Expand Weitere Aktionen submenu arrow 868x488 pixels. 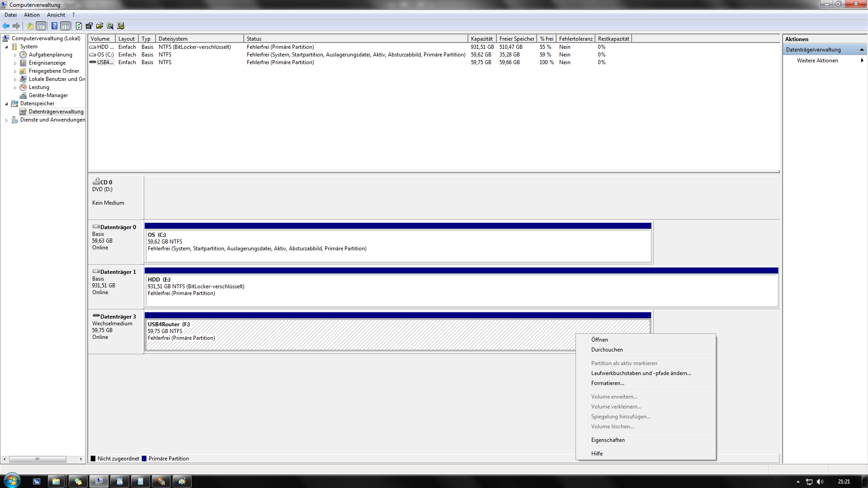coord(862,61)
